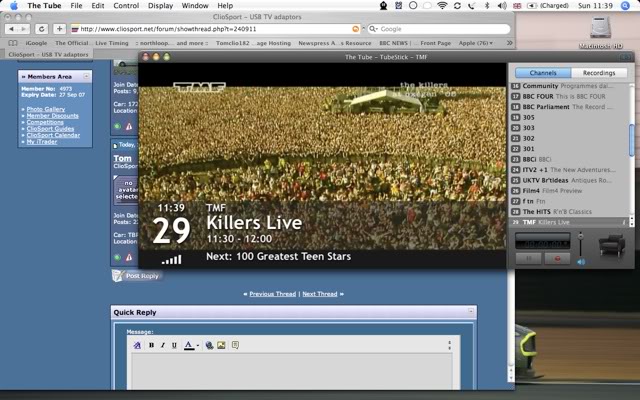Open the Wi-Fi status menu bar icon

tap(442, 6)
